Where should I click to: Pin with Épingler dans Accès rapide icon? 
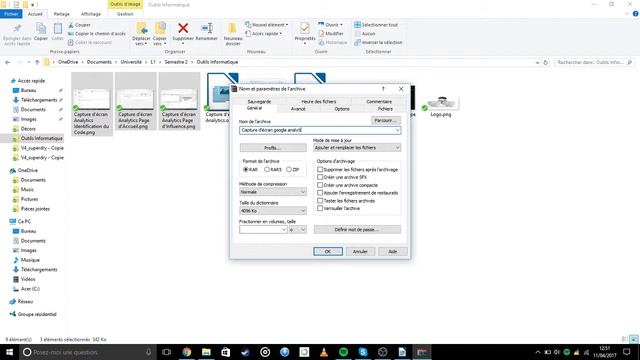(x=17, y=29)
